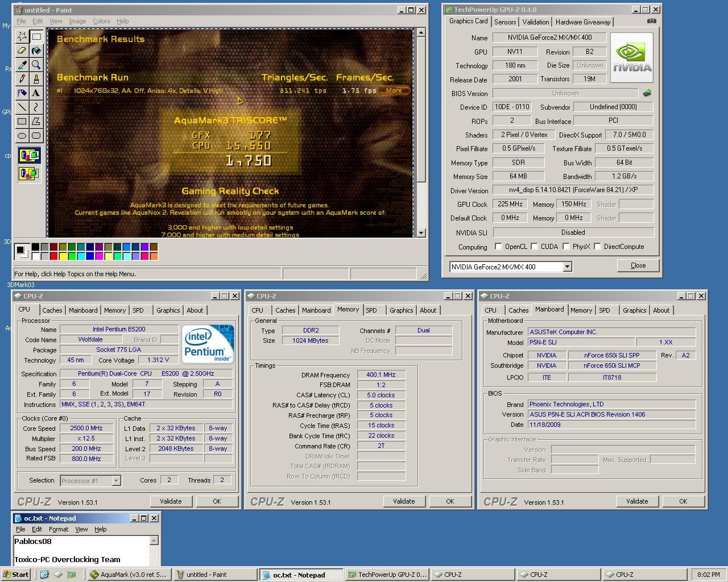728x582 pixels.
Task: Select the Ellipse shape tool
Action: 22,135
